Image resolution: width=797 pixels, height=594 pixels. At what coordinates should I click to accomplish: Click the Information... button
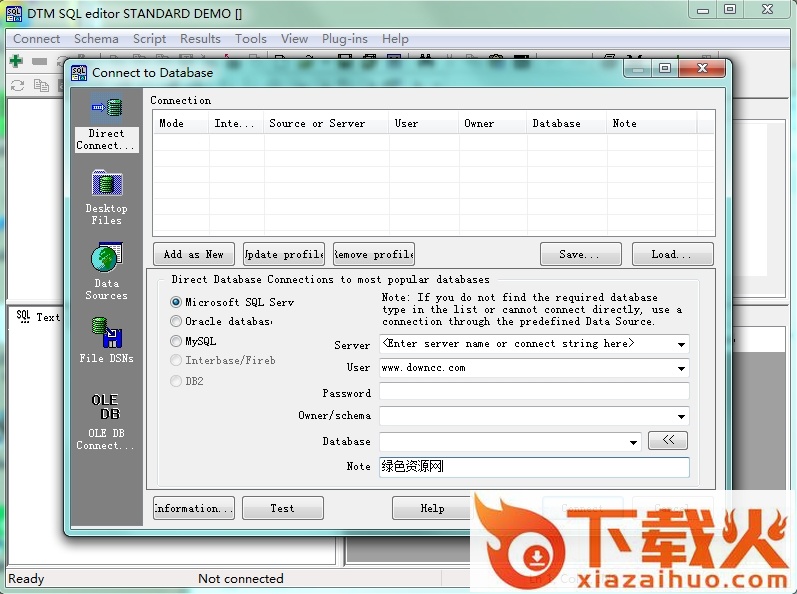(194, 508)
